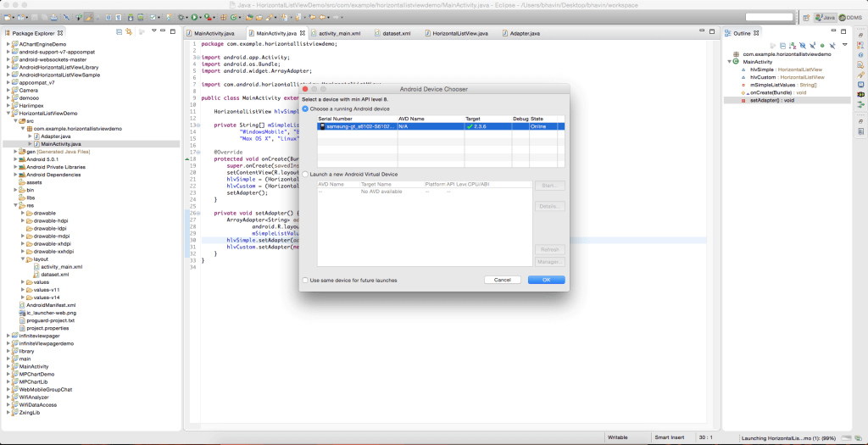Click the Start... button
The image size is (868, 445).
point(549,186)
